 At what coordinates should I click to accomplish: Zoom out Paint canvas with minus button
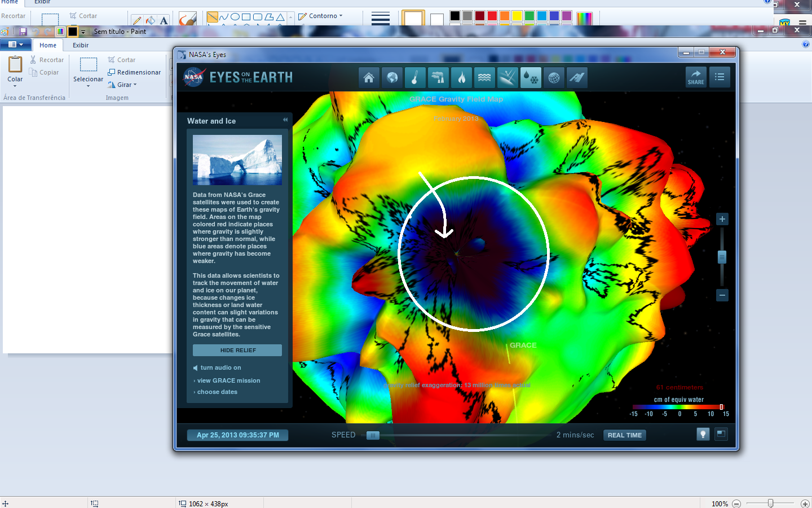click(736, 503)
